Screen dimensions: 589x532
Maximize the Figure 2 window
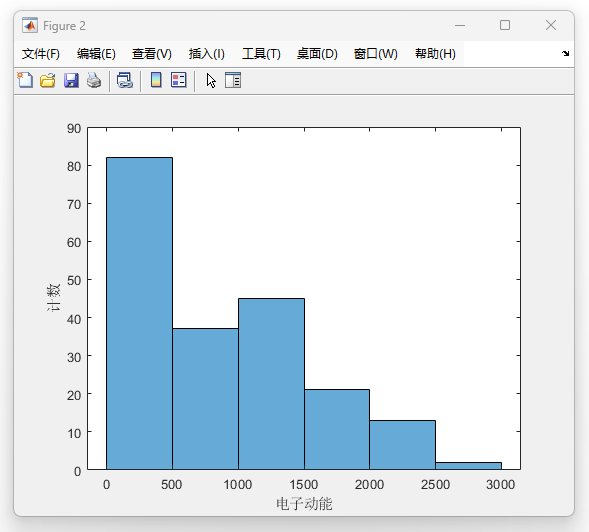[505, 25]
